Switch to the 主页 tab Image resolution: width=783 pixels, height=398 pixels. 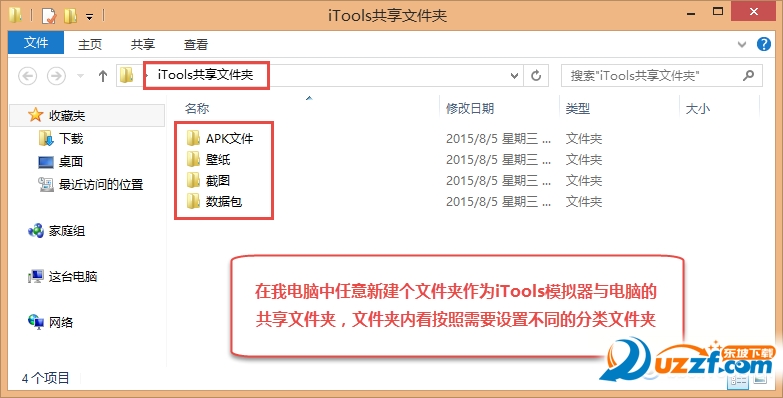[90, 44]
